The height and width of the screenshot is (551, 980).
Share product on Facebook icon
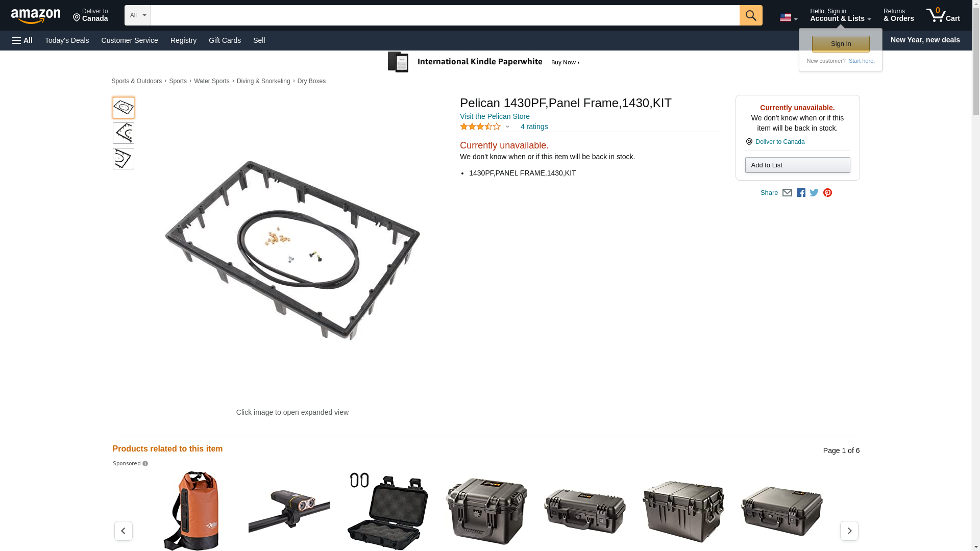801,193
